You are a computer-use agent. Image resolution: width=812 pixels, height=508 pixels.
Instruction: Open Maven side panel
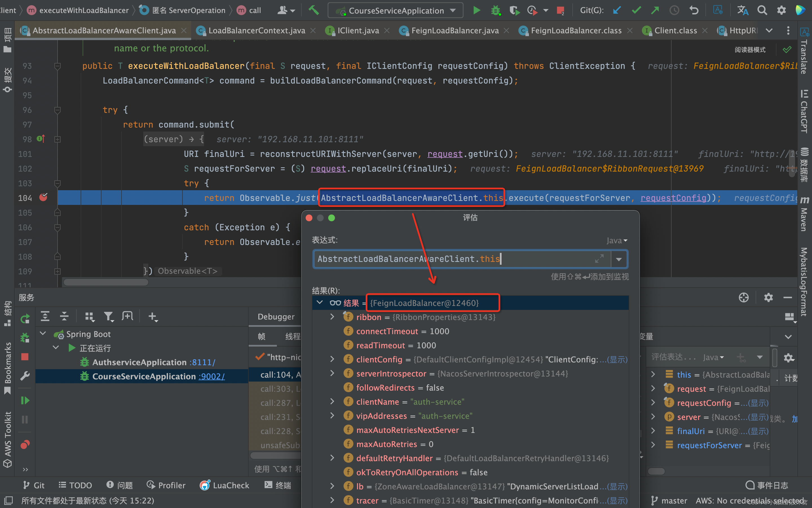pos(804,214)
